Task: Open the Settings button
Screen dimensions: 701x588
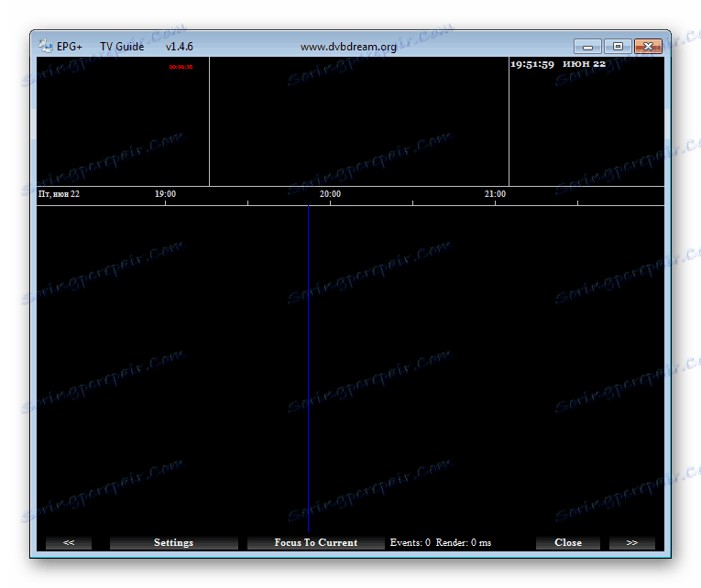Action: [x=174, y=542]
